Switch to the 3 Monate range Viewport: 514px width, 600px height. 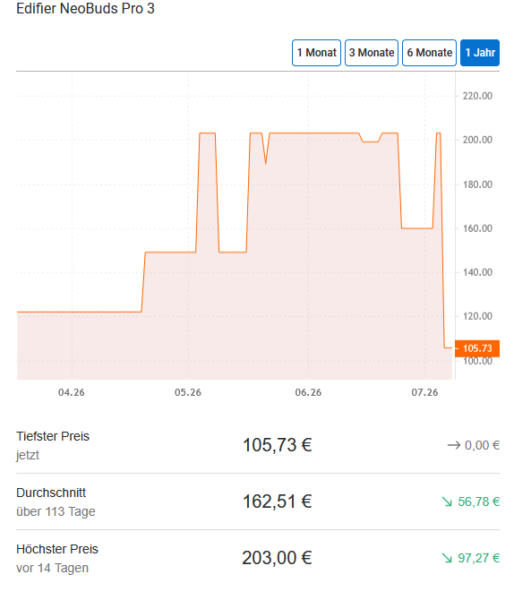[371, 52]
